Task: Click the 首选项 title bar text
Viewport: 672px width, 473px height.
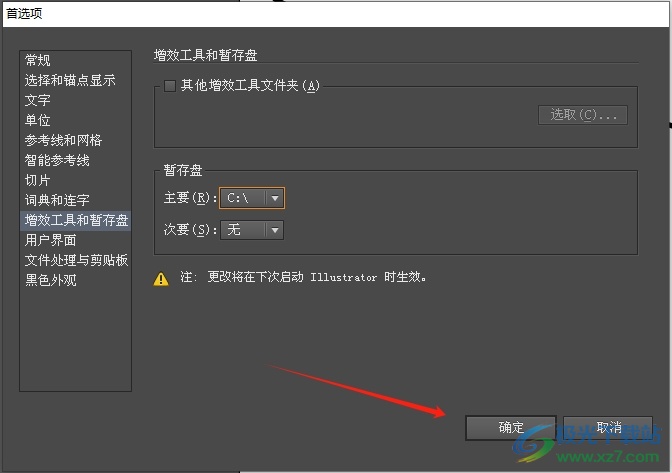Action: (24, 14)
